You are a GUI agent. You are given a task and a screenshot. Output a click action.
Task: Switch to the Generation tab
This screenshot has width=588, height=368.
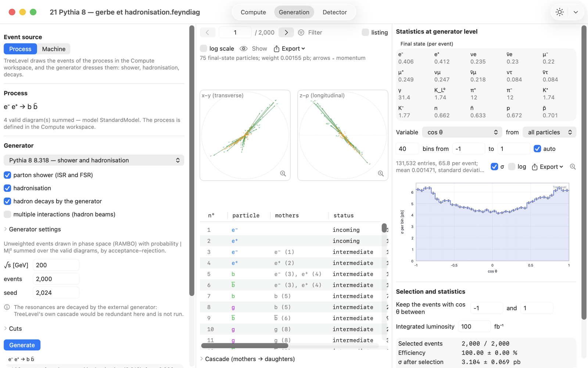tap(294, 12)
